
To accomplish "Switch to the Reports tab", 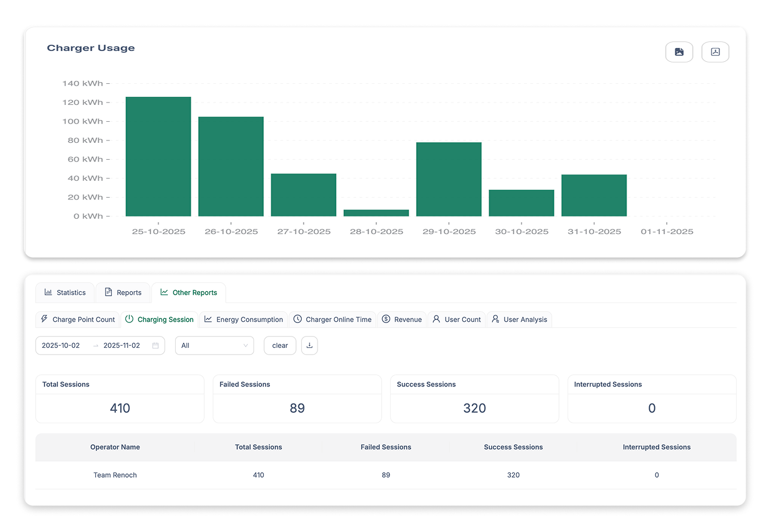I will click(123, 292).
